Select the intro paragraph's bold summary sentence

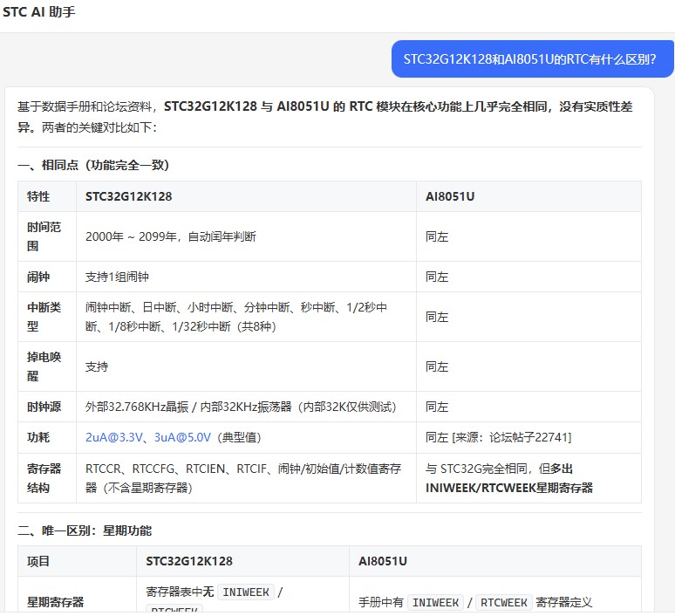coord(325,117)
